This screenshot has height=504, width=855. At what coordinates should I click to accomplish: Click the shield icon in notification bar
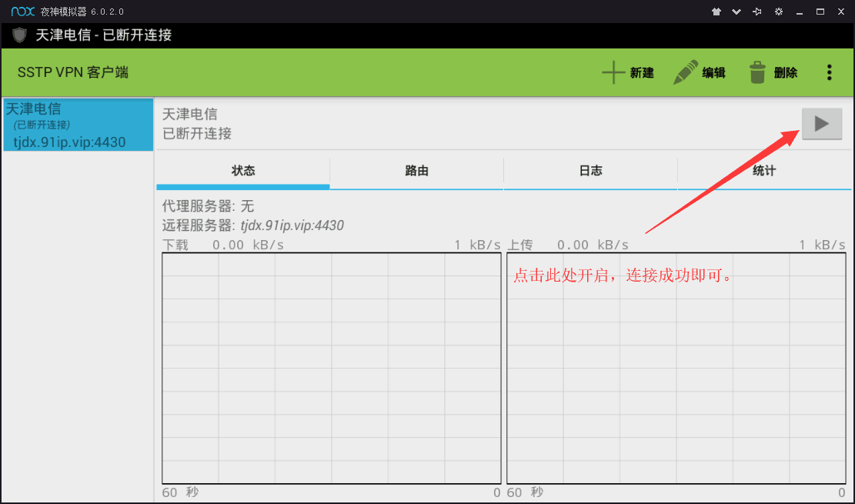tap(19, 35)
